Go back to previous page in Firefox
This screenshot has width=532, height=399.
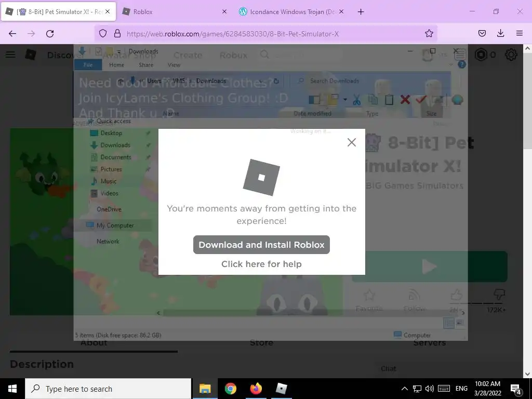[12, 33]
